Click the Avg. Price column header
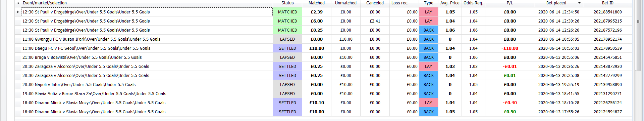 click(450, 3)
